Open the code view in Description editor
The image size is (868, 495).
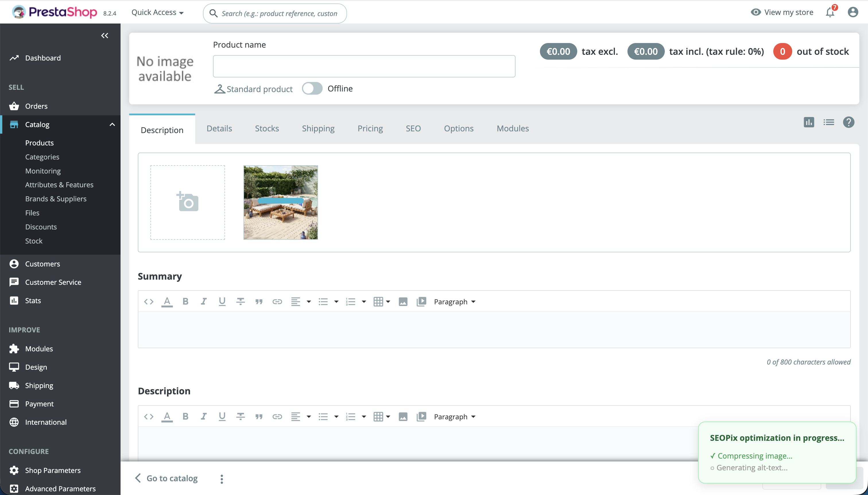148,416
